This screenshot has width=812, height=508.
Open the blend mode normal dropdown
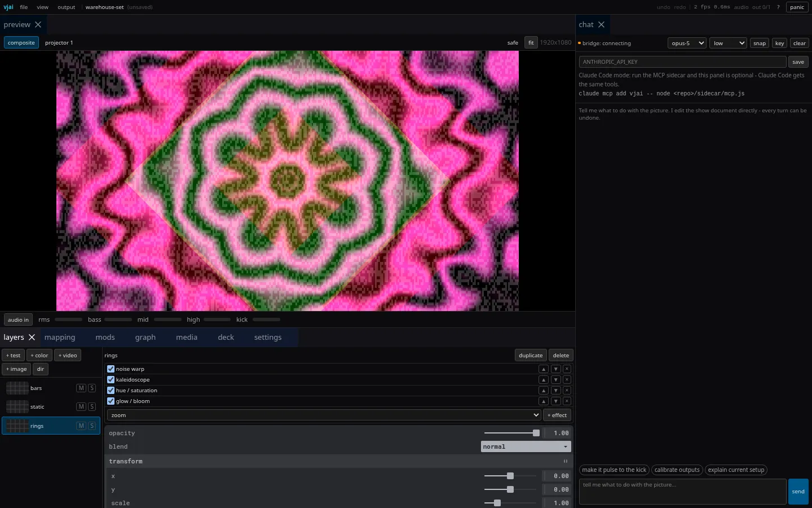point(526,447)
